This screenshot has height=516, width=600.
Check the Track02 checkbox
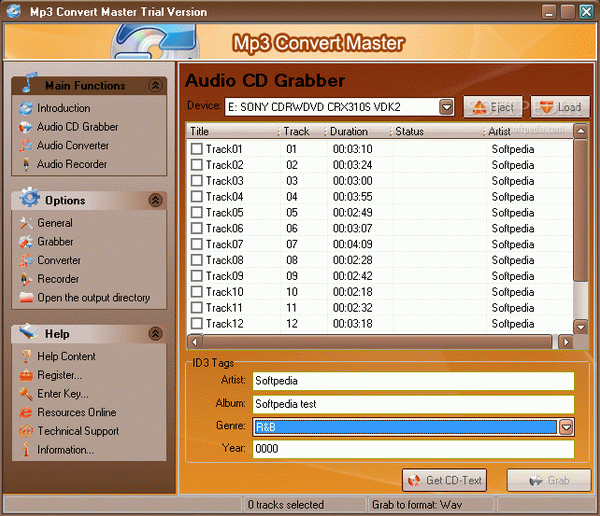[x=197, y=165]
